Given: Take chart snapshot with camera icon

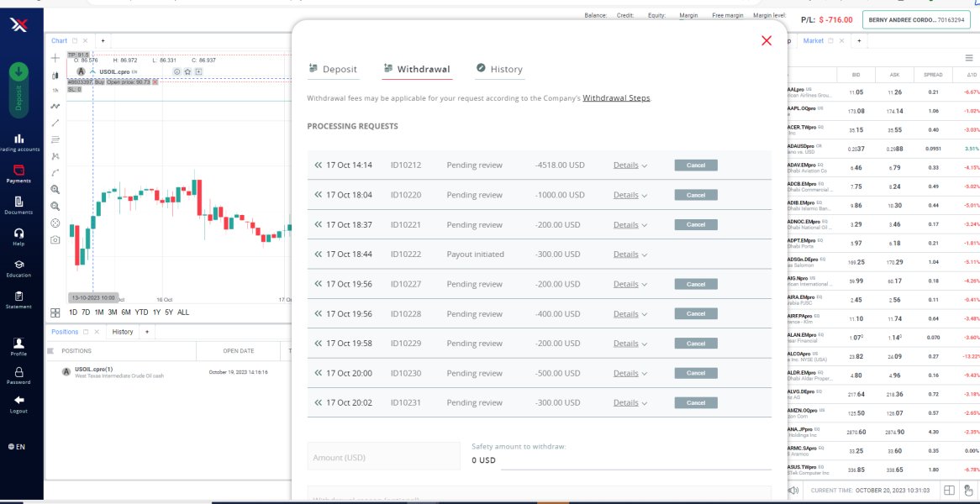Looking at the screenshot, I should (x=55, y=240).
